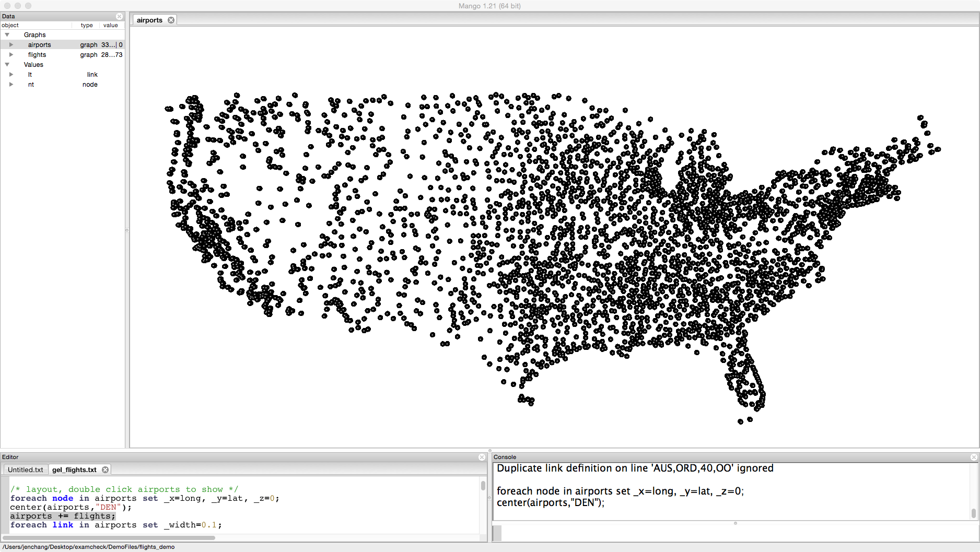The width and height of the screenshot is (980, 552).
Task: Expand the nt node value
Action: 11,85
